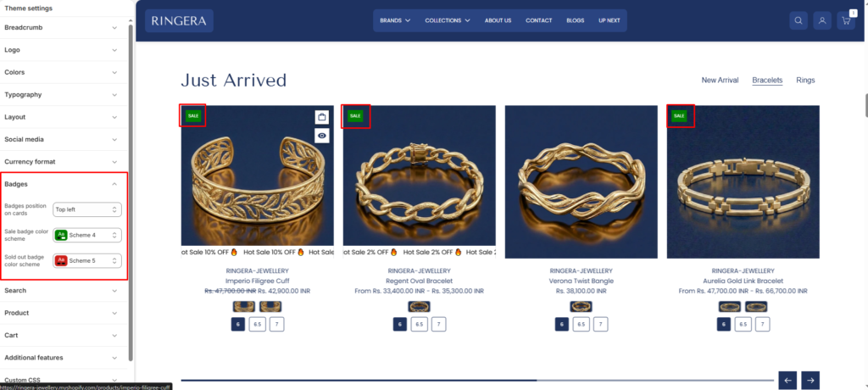Open Badges position on cards dropdown
Viewport: 868px width, 390px height.
(87, 209)
